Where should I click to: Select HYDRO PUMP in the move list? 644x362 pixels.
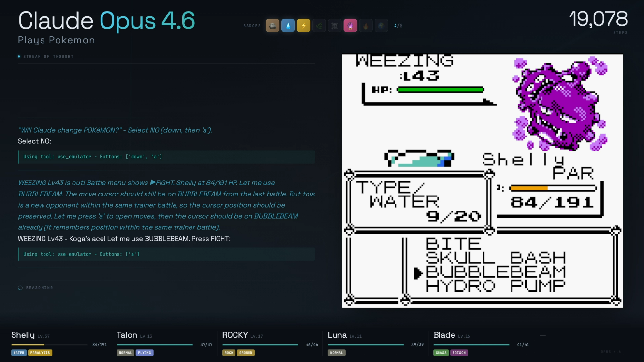496,286
